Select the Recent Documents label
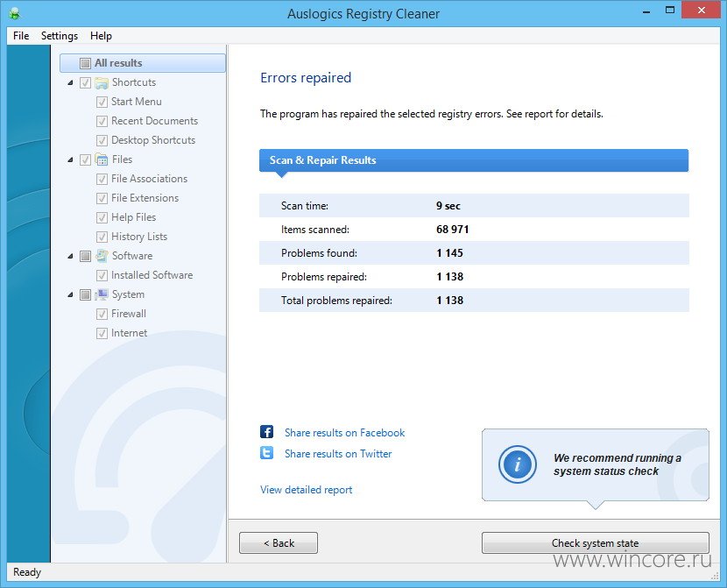 click(154, 121)
